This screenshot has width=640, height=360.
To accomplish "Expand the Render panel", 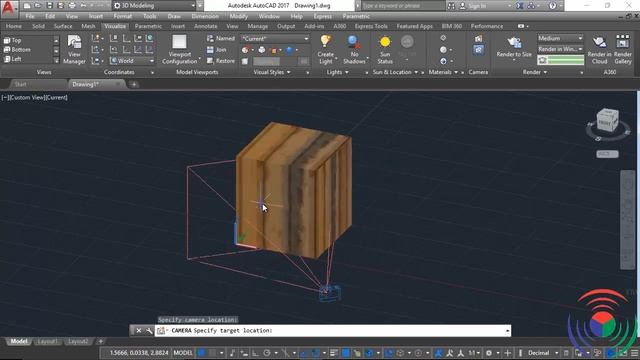I will point(535,72).
